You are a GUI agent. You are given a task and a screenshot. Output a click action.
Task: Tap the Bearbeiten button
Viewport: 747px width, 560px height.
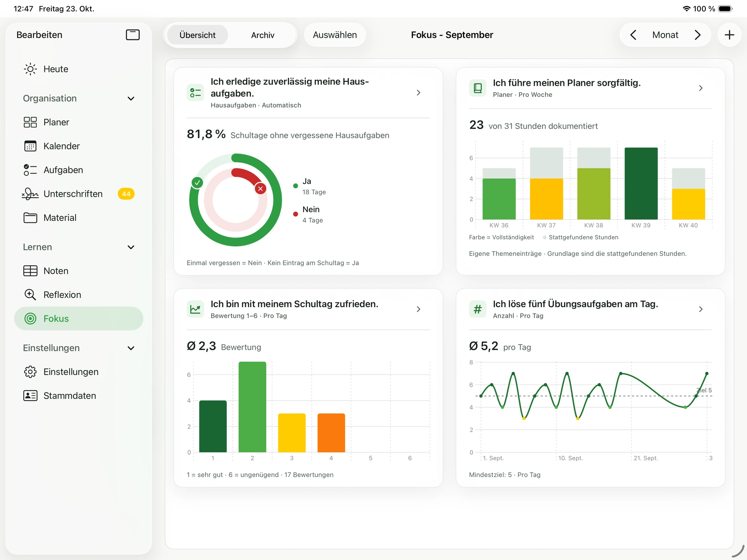tap(39, 35)
